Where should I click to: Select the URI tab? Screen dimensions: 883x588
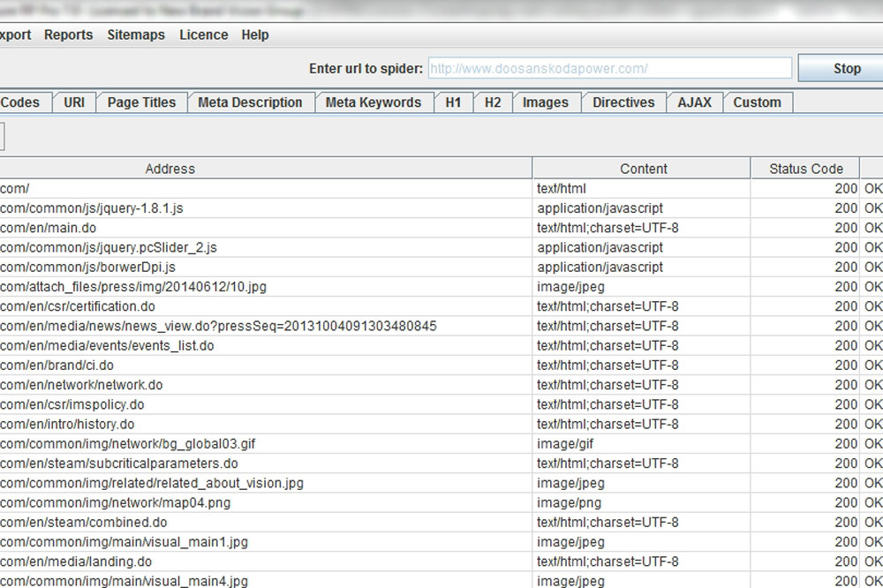coord(74,102)
